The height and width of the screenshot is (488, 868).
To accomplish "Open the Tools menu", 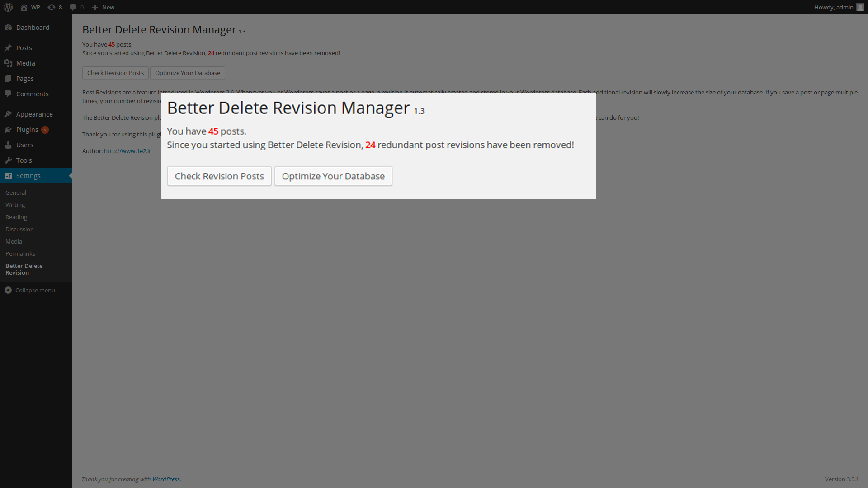I will pyautogui.click(x=24, y=160).
